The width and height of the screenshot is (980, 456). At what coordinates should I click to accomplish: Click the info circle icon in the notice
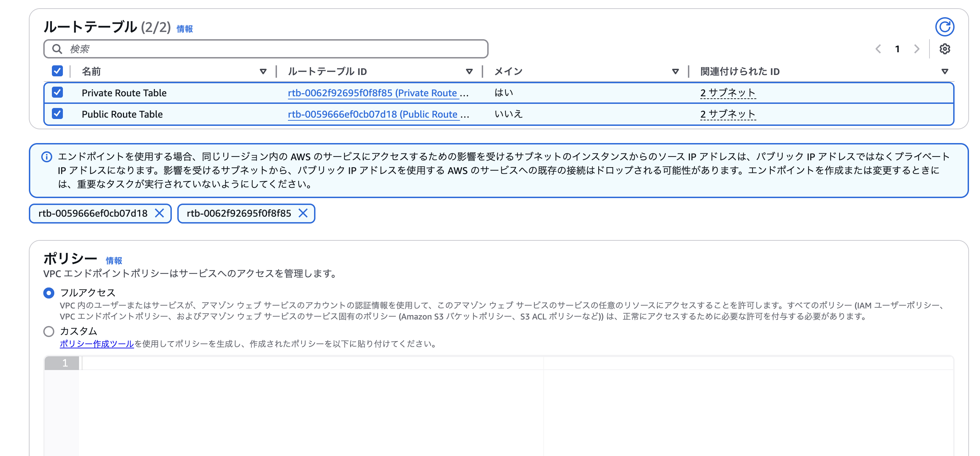[46, 157]
